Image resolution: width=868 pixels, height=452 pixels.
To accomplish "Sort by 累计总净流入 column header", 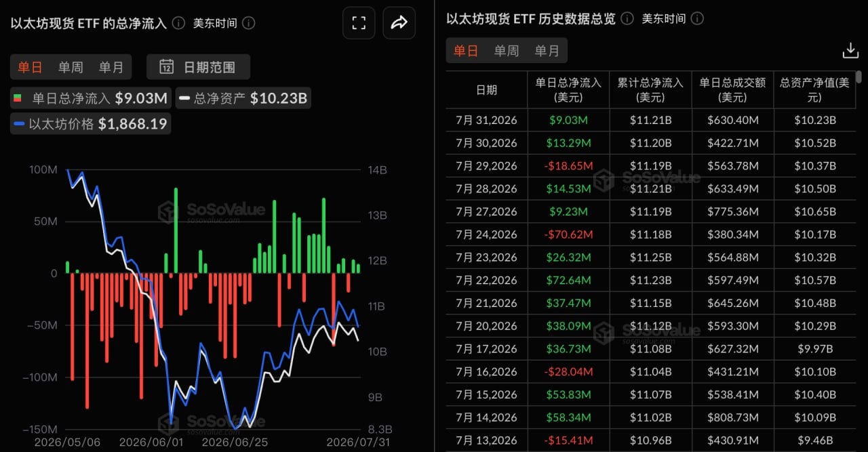I will 650,89.
